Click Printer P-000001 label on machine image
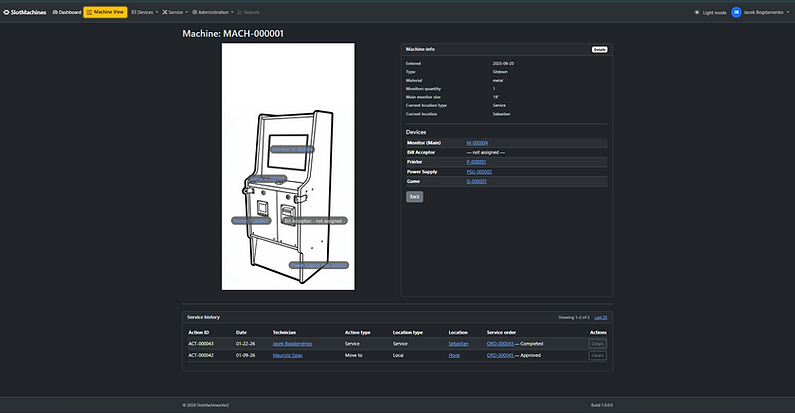The width and height of the screenshot is (795, 413). click(251, 221)
